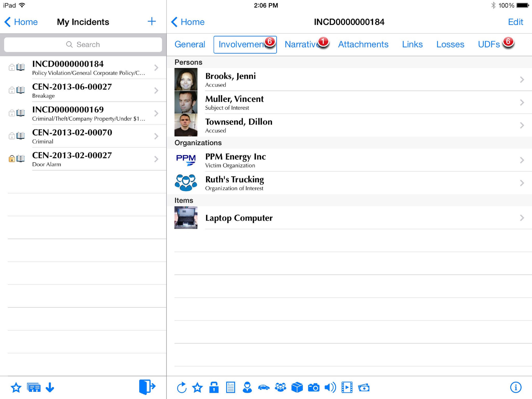Expand chevron on INCD0000000169 row

click(156, 113)
